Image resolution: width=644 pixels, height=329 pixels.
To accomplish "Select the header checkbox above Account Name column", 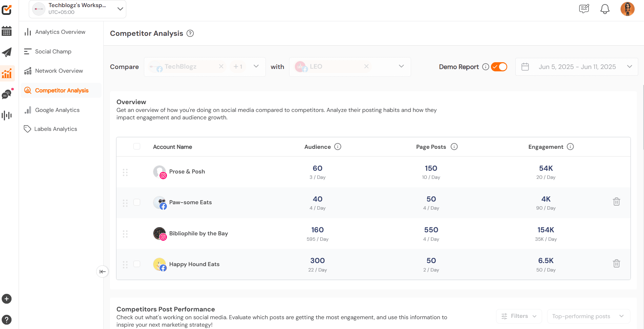I will click(137, 146).
